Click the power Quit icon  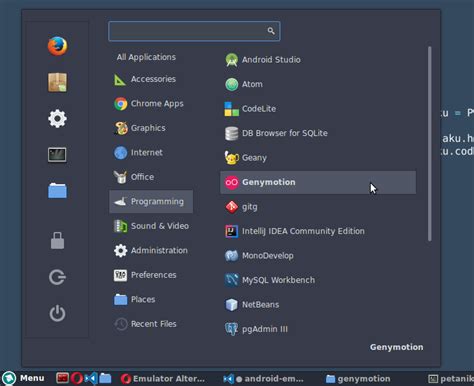pyautogui.click(x=57, y=313)
